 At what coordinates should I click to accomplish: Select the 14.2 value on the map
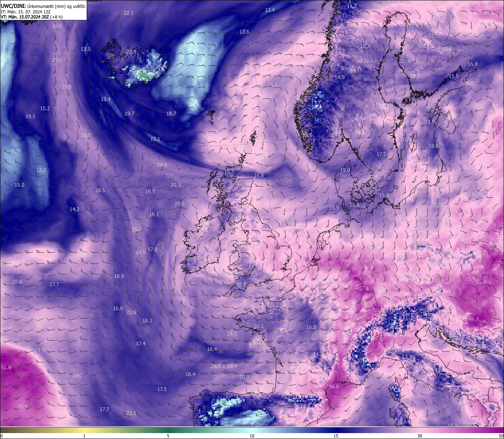tap(74, 209)
